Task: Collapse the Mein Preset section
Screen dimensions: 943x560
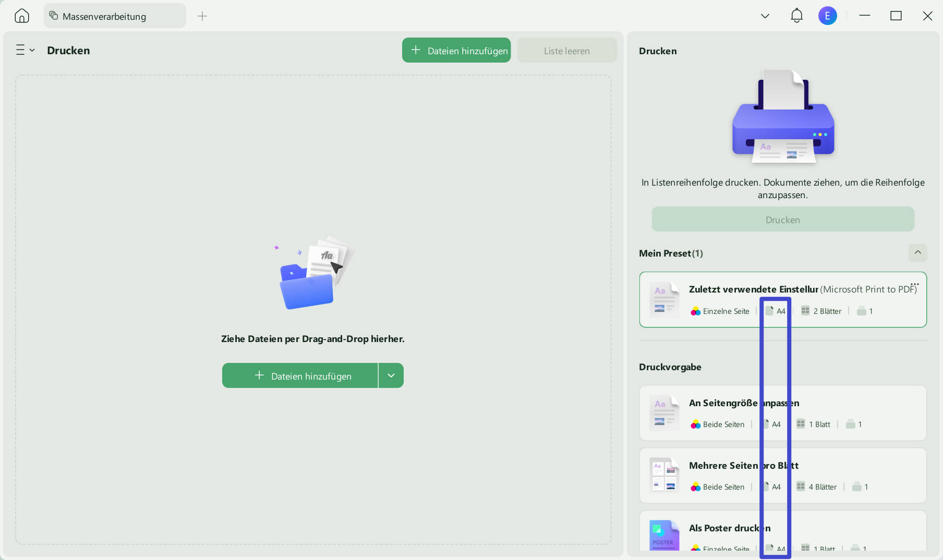Action: coord(917,253)
